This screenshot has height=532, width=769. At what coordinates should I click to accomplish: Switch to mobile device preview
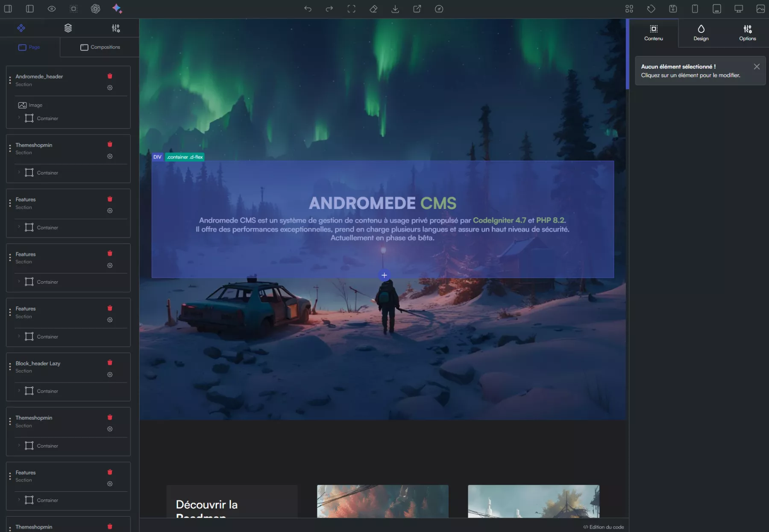[695, 9]
